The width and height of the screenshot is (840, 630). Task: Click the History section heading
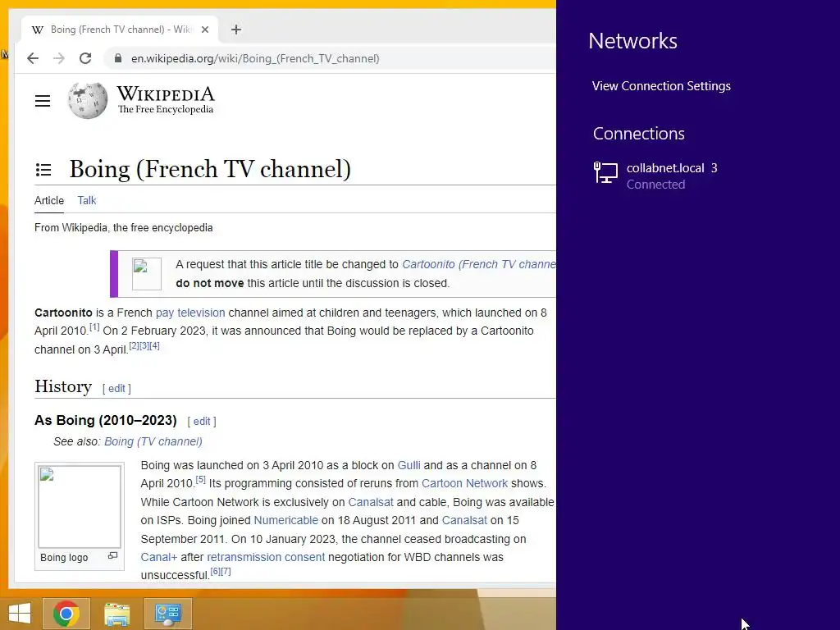63,386
